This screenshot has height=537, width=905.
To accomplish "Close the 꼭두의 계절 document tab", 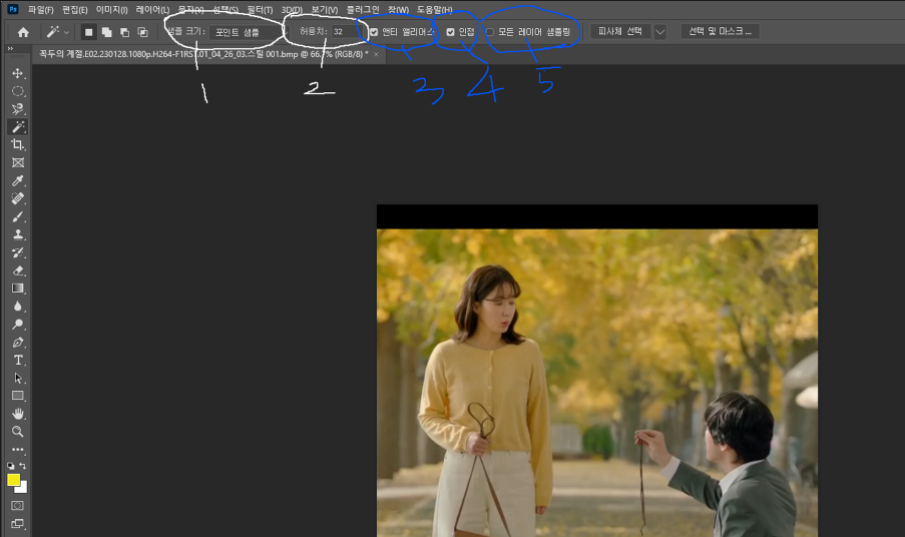I will tap(376, 54).
